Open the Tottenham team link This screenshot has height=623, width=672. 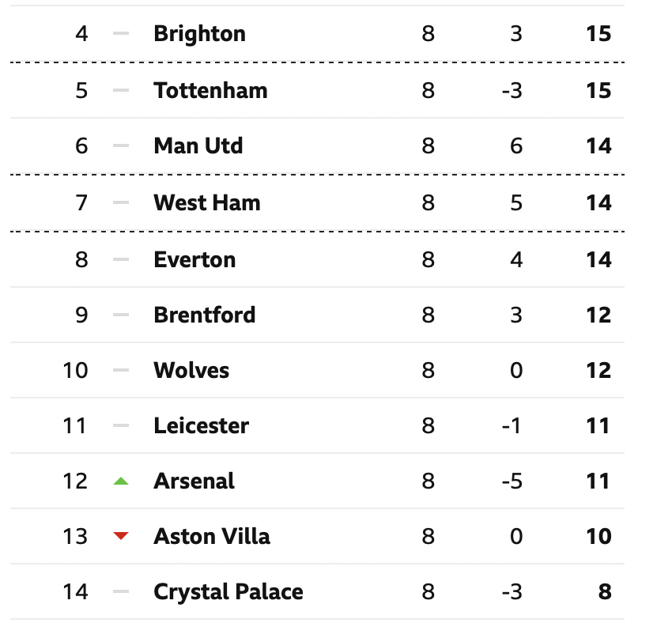click(x=210, y=90)
